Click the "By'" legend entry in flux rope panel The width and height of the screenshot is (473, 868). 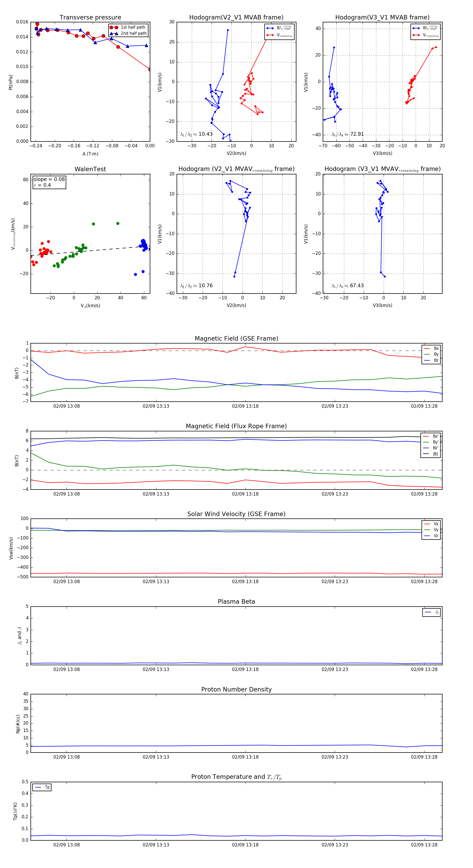[x=431, y=442]
